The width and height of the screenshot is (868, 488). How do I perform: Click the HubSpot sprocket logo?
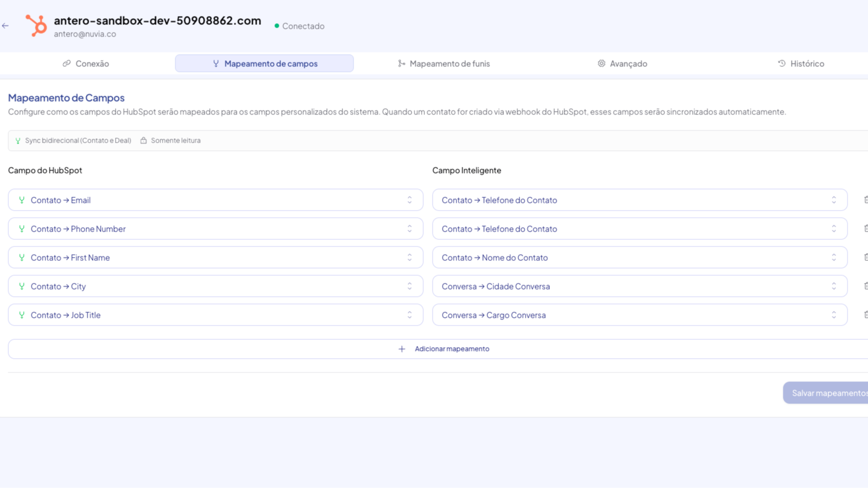tap(36, 25)
